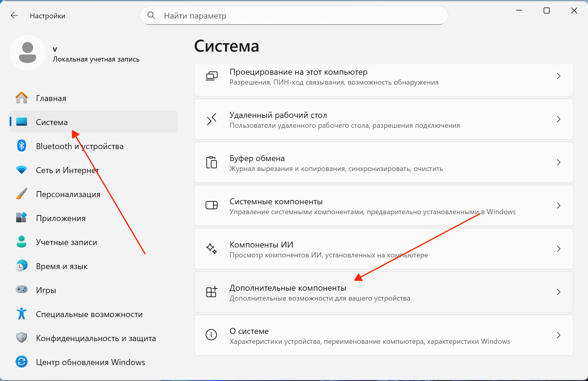Click the Центр обновления Windows sync icon

click(x=22, y=362)
